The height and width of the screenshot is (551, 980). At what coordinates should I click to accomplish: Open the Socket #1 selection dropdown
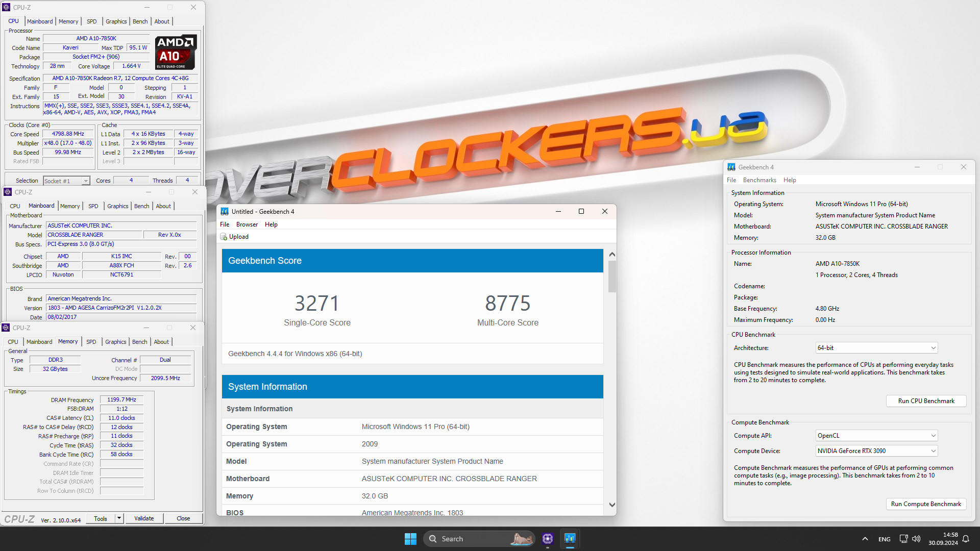86,181
